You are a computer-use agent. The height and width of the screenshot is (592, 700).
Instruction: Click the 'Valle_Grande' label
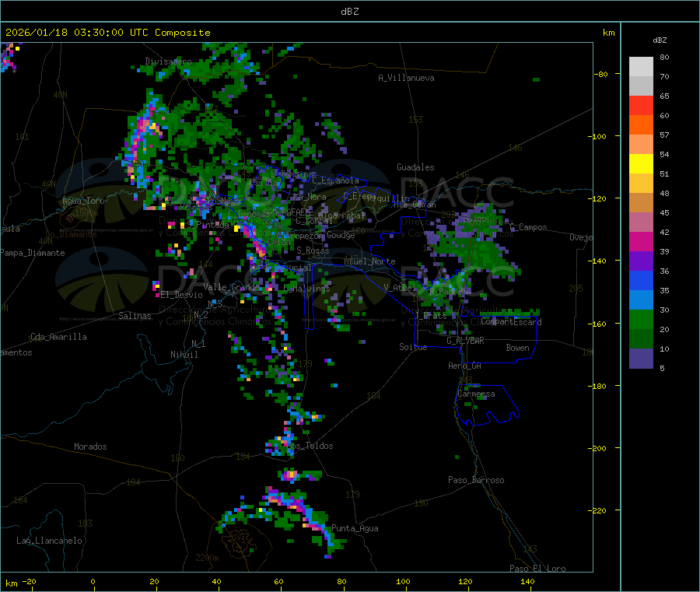pos(232,286)
